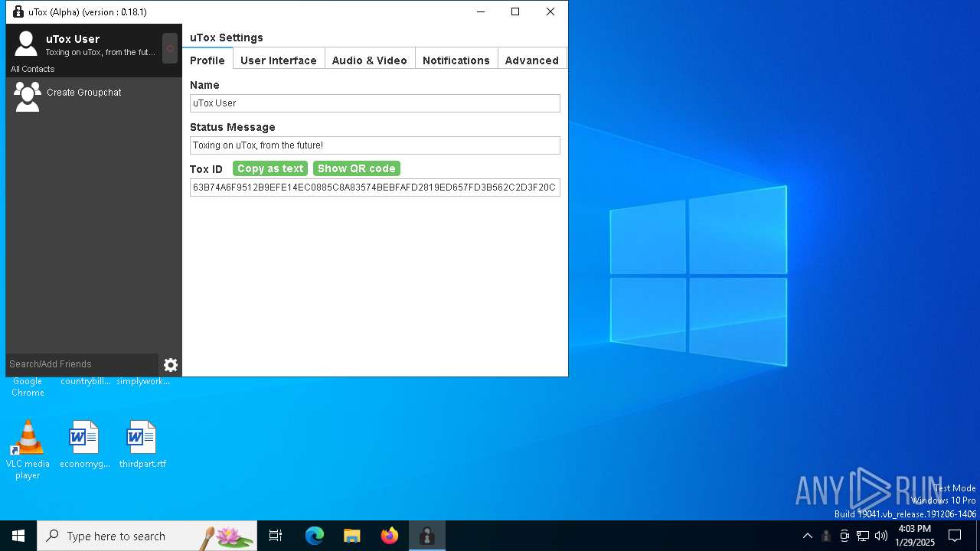This screenshot has width=980, height=551.
Task: Click the taskbar search box
Action: (x=147, y=536)
